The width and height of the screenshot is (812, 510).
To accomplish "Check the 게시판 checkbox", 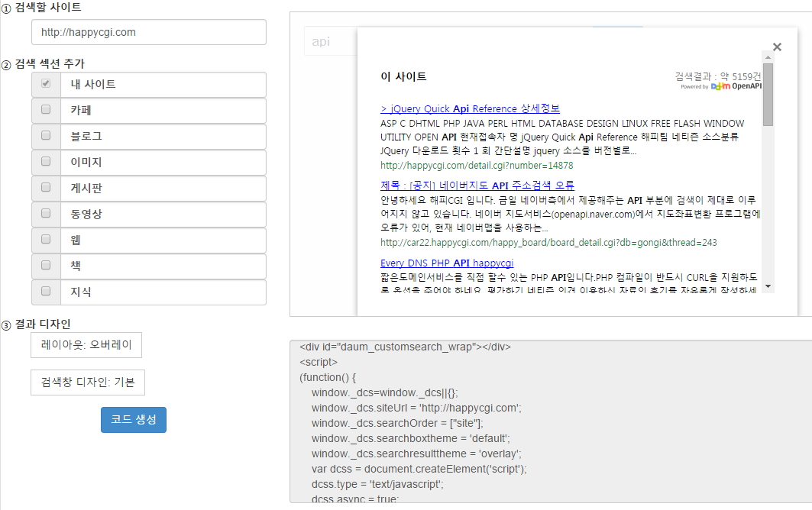I will tap(46, 187).
